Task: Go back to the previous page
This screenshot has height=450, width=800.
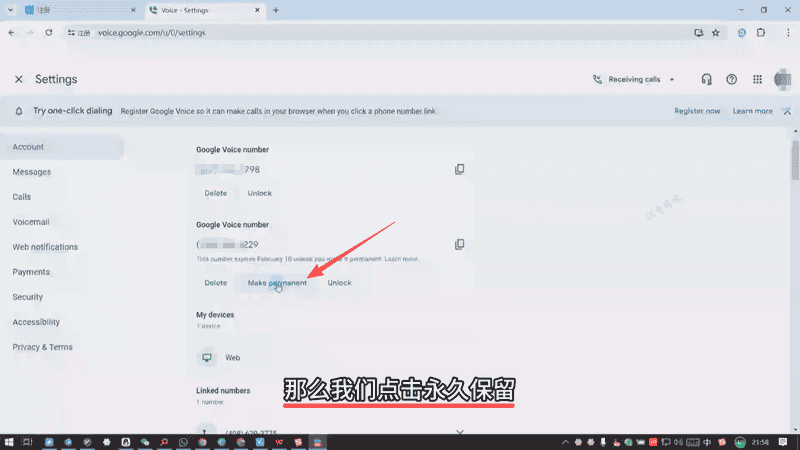Action: 12,33
